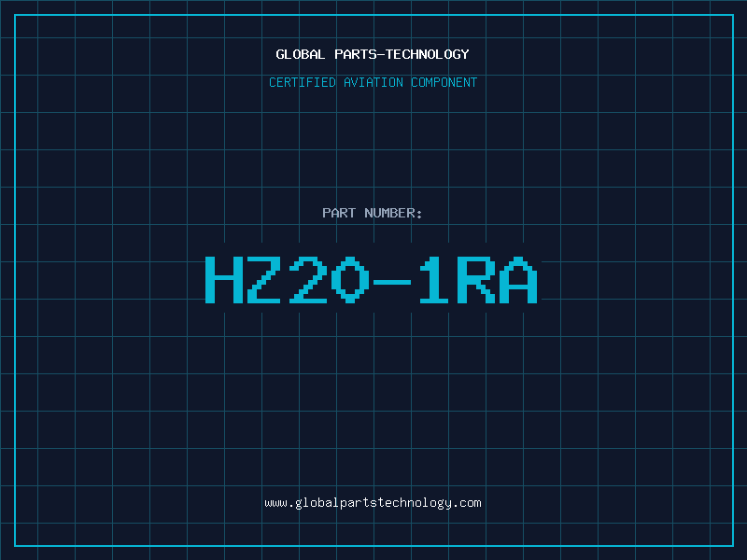Select the HZ20-1RA part number

click(372, 280)
